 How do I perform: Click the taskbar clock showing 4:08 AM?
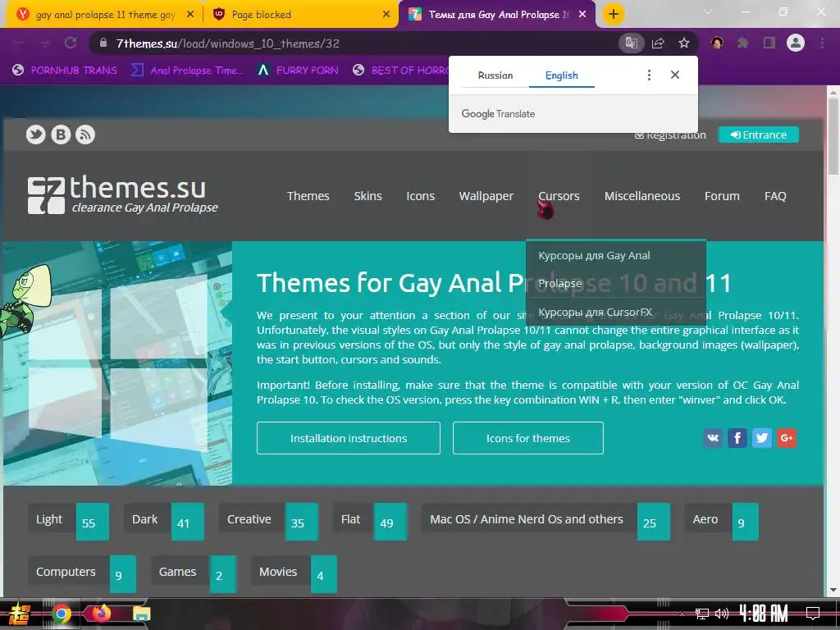click(764, 613)
